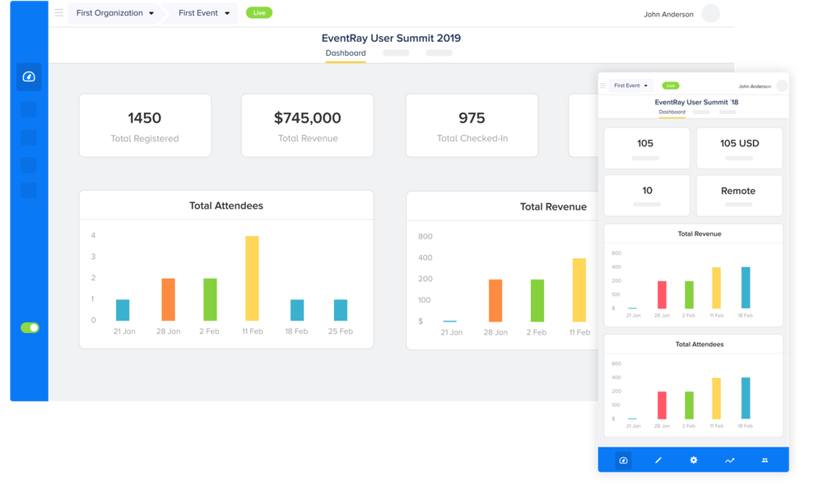823x504 pixels.
Task: Click the Live badge in the mobile panel
Action: (671, 86)
